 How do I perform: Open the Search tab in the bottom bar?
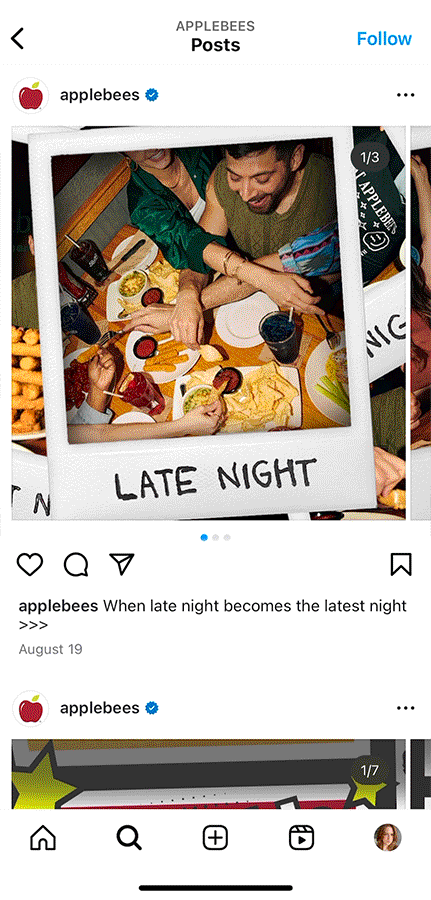tap(129, 838)
